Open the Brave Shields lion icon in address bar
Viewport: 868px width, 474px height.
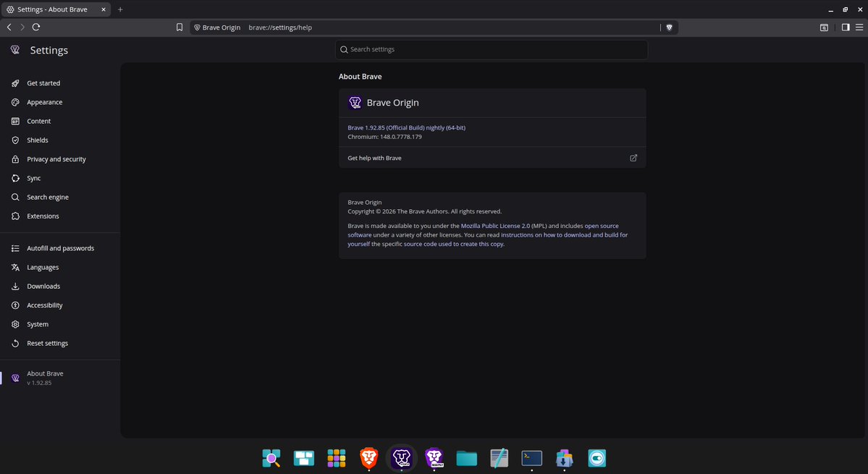669,27
